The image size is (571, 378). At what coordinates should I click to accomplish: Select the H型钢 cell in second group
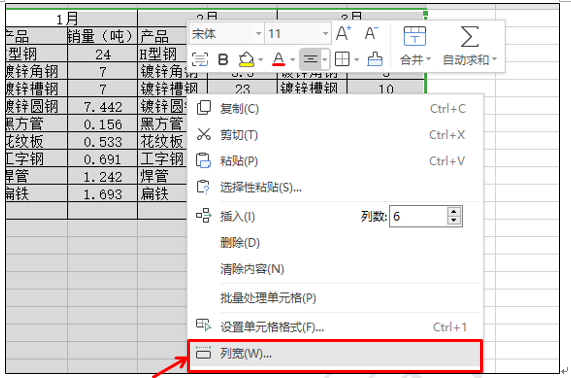pyautogui.click(x=162, y=54)
